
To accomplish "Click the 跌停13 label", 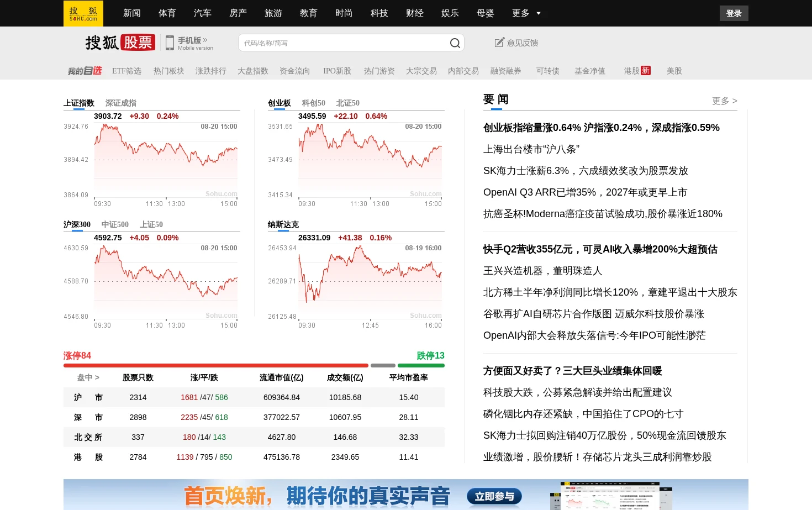I will (430, 356).
